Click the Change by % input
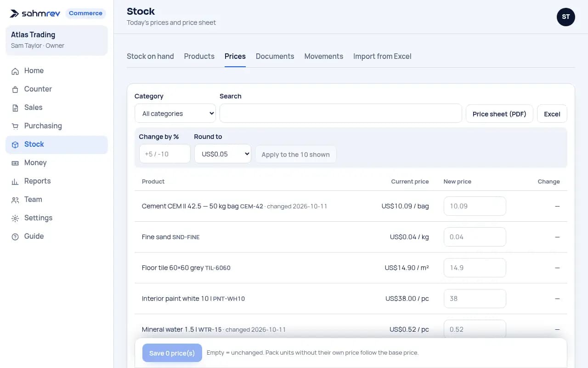This screenshot has height=368, width=588. tap(165, 154)
